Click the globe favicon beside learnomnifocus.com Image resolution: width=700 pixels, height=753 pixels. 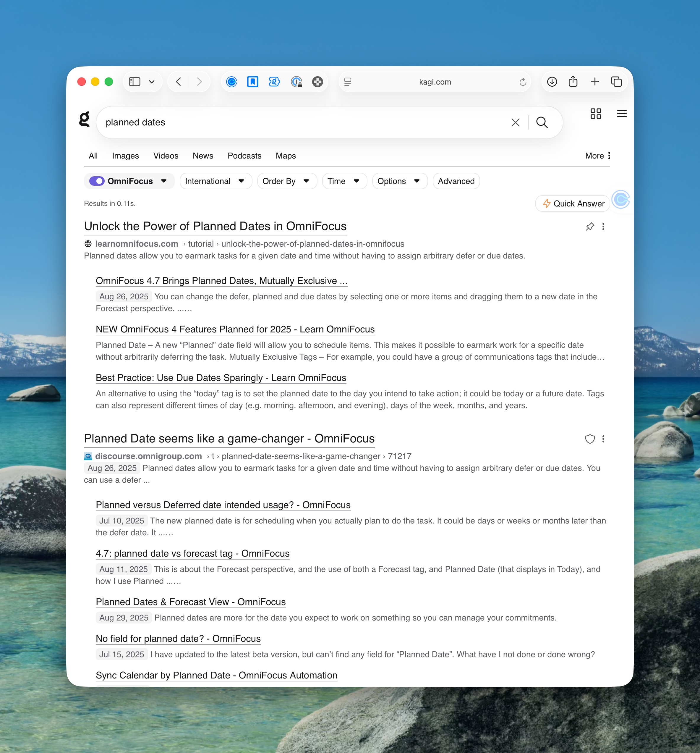point(88,244)
